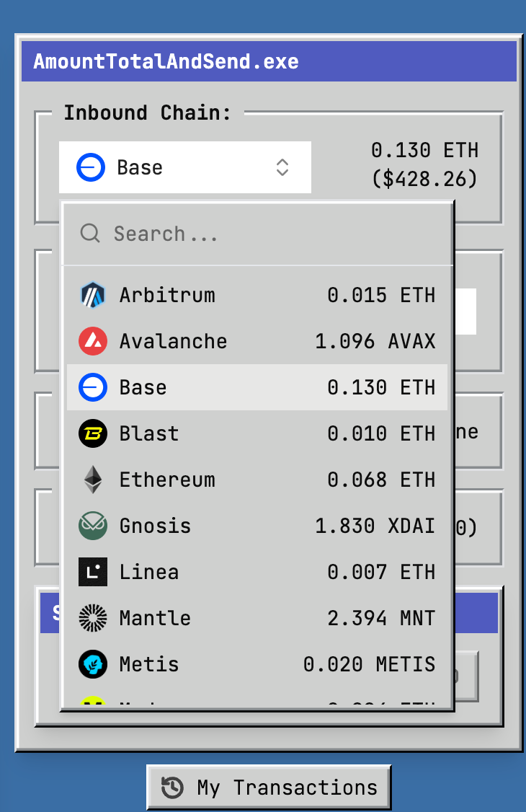Click the Metis logo icon

(93, 664)
